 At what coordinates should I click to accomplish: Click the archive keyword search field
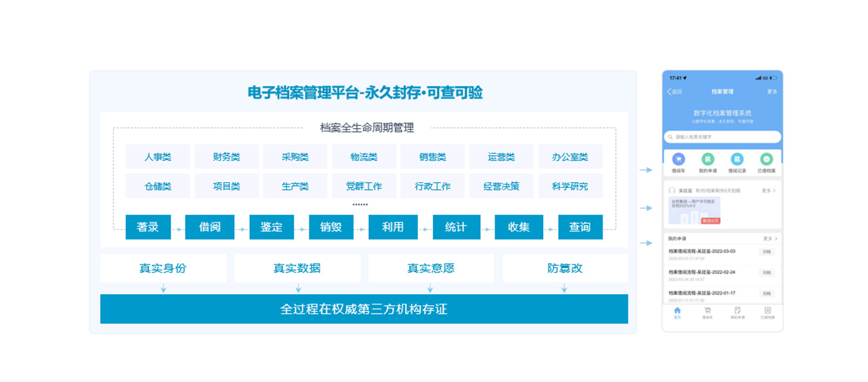click(x=723, y=137)
